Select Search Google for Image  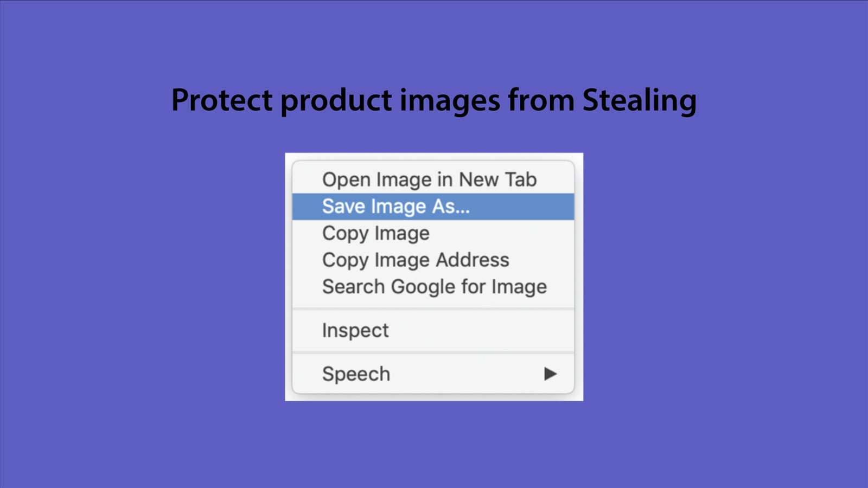[x=434, y=287]
